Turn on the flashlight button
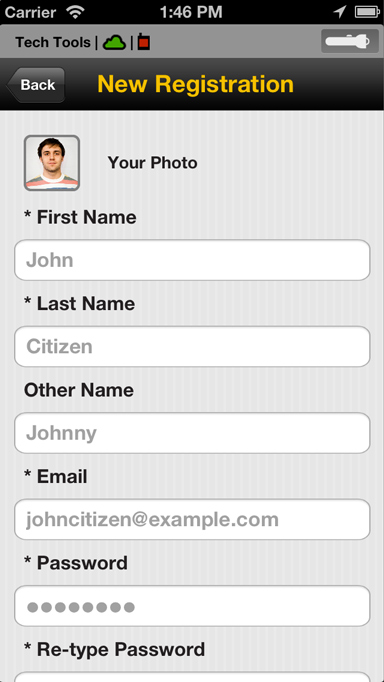This screenshot has height=682, width=384. pos(350,41)
